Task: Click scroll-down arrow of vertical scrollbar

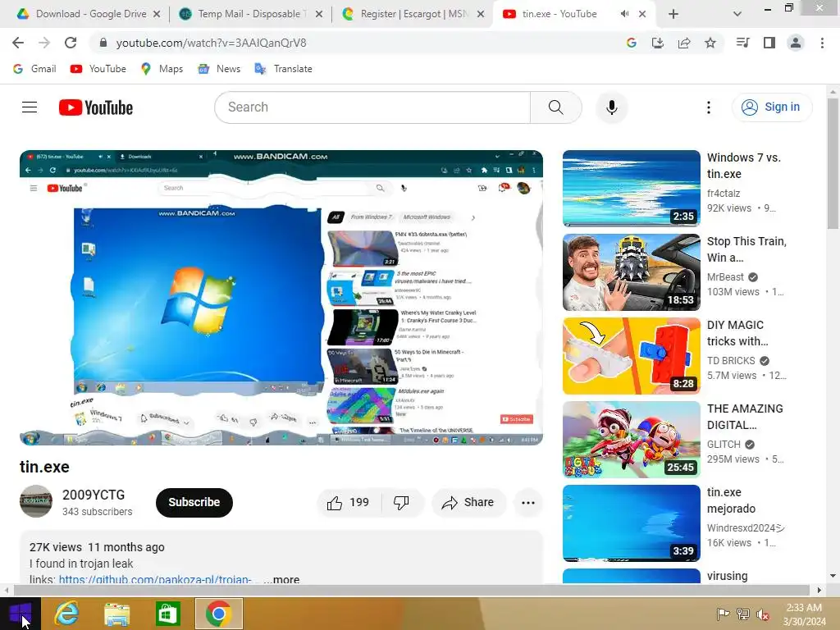Action: coord(833,576)
